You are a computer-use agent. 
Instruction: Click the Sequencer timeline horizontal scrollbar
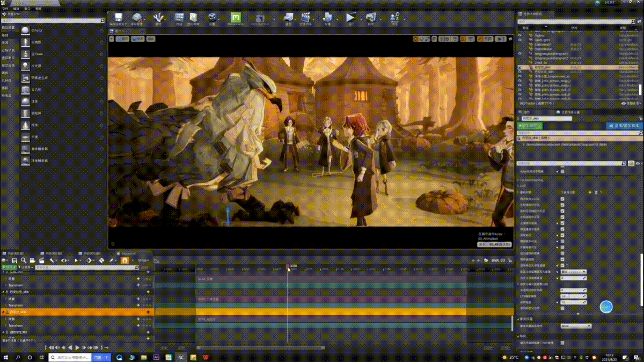[259, 347]
